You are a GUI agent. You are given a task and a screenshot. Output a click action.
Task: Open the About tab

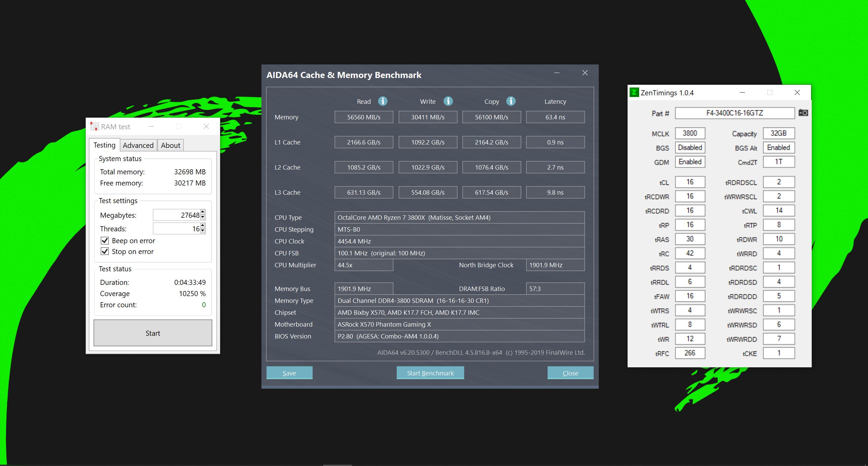click(x=170, y=145)
